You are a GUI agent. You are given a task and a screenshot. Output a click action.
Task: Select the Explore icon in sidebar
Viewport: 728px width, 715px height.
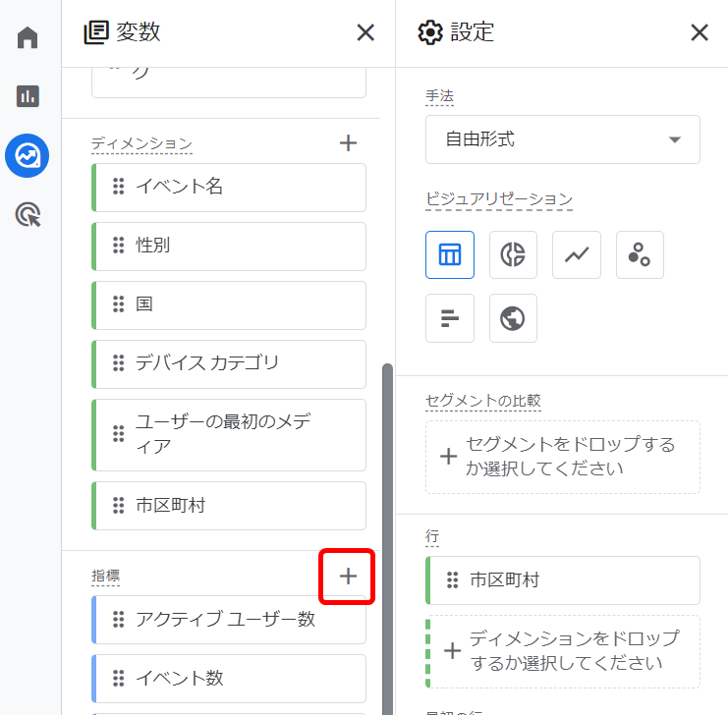pyautogui.click(x=28, y=155)
